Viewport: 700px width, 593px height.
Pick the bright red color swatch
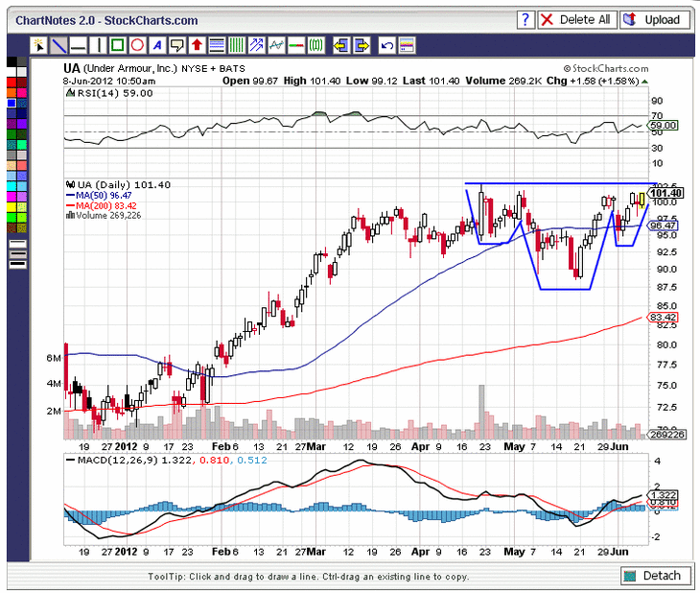12,83
